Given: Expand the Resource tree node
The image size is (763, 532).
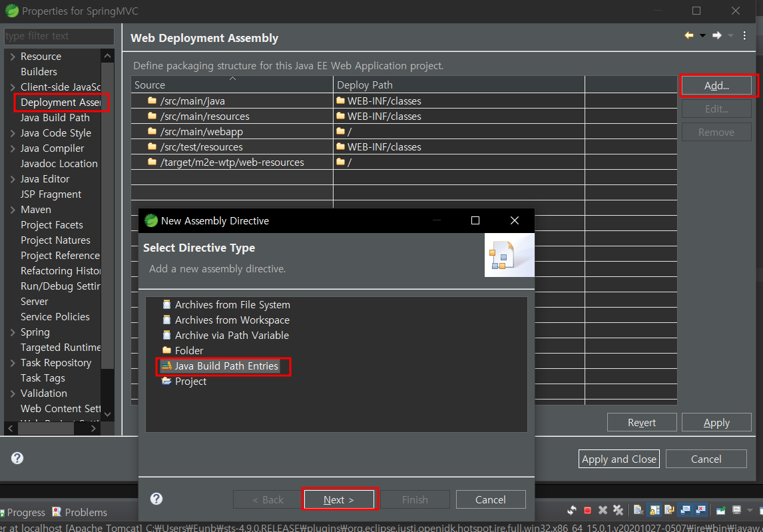Looking at the screenshot, I should [x=13, y=57].
